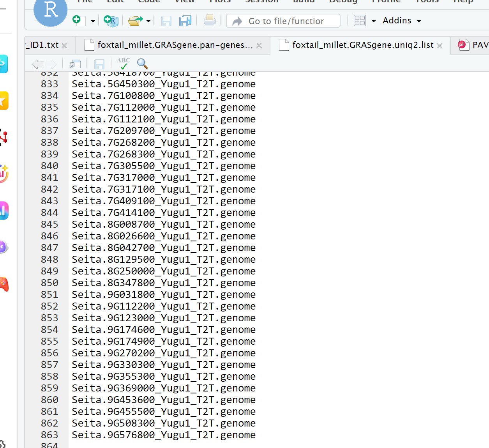489x448 pixels.
Task: Close the _ID1.txt tab
Action: [x=64, y=46]
